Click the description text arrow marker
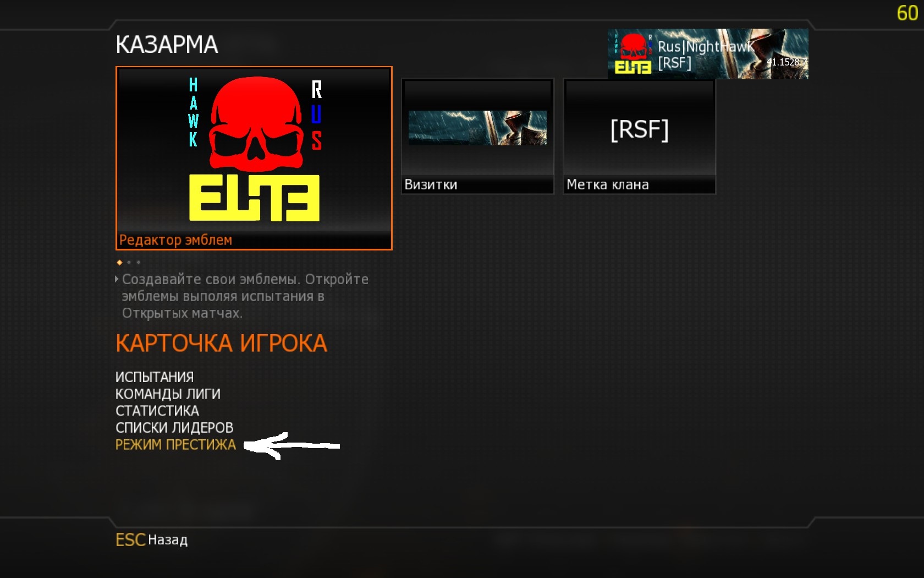This screenshot has height=578, width=924. pyautogui.click(x=117, y=279)
